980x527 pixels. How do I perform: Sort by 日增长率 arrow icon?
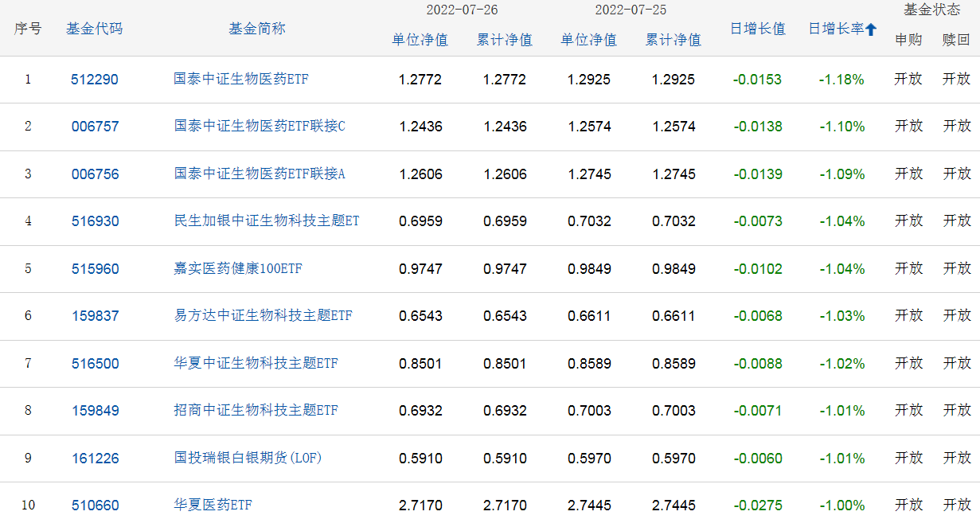(871, 29)
